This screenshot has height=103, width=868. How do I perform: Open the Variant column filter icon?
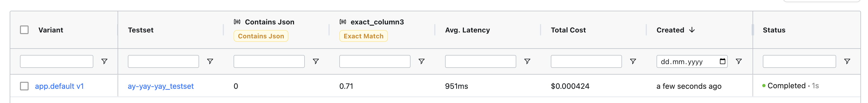(104, 61)
